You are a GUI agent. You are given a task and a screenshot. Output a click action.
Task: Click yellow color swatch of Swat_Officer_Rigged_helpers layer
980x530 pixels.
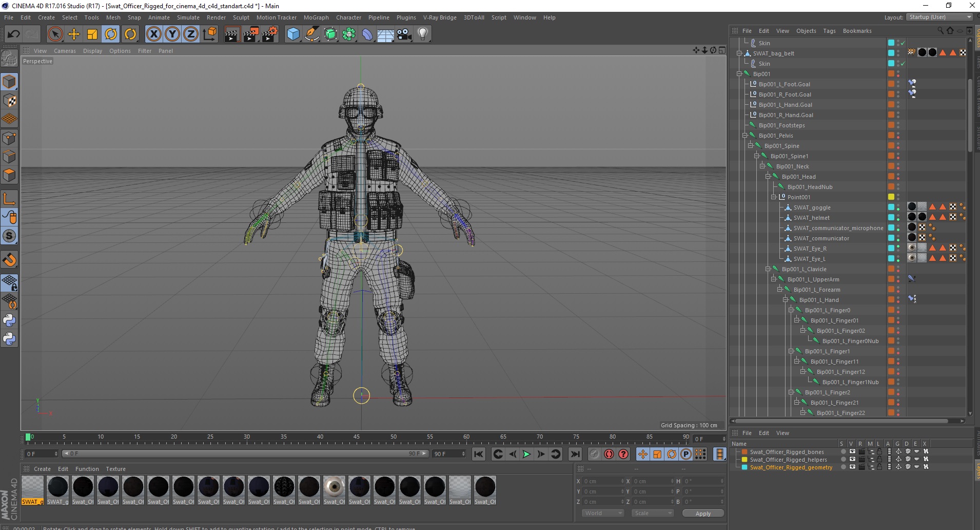coord(744,460)
